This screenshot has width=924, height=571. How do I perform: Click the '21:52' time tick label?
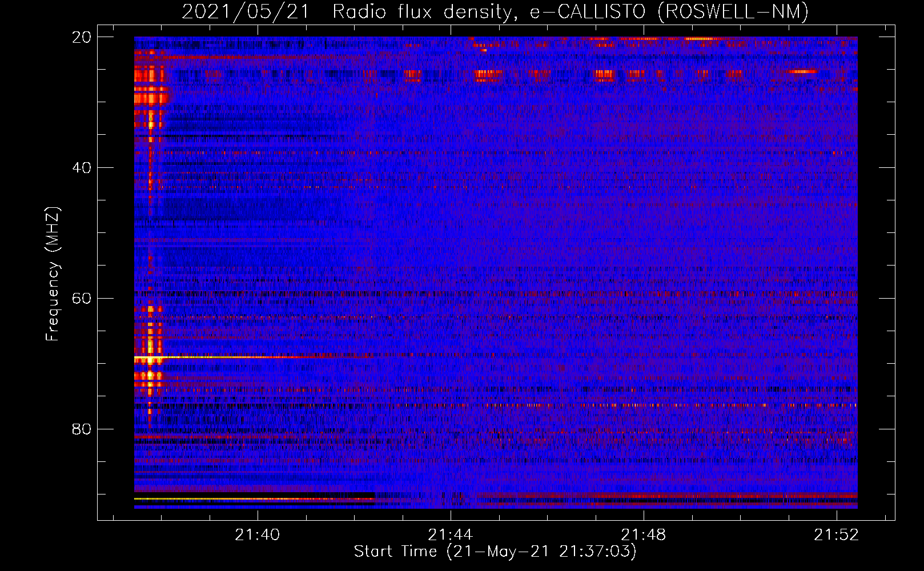837,534
